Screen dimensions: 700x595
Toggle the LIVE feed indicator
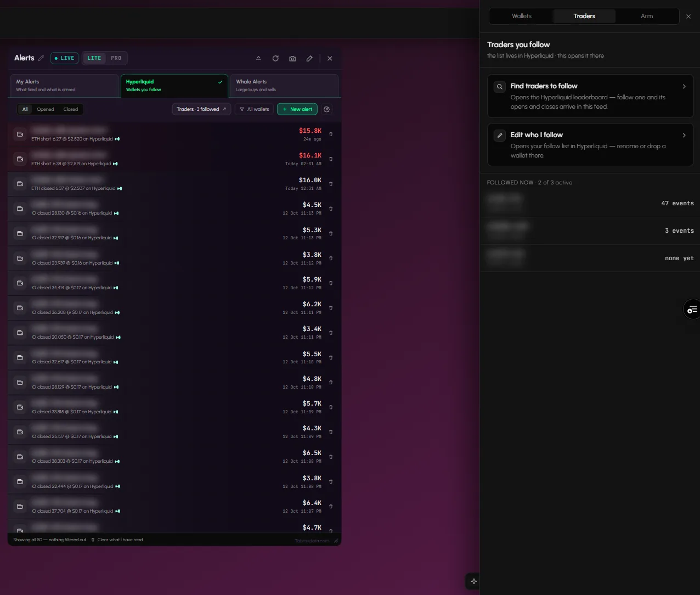click(64, 58)
